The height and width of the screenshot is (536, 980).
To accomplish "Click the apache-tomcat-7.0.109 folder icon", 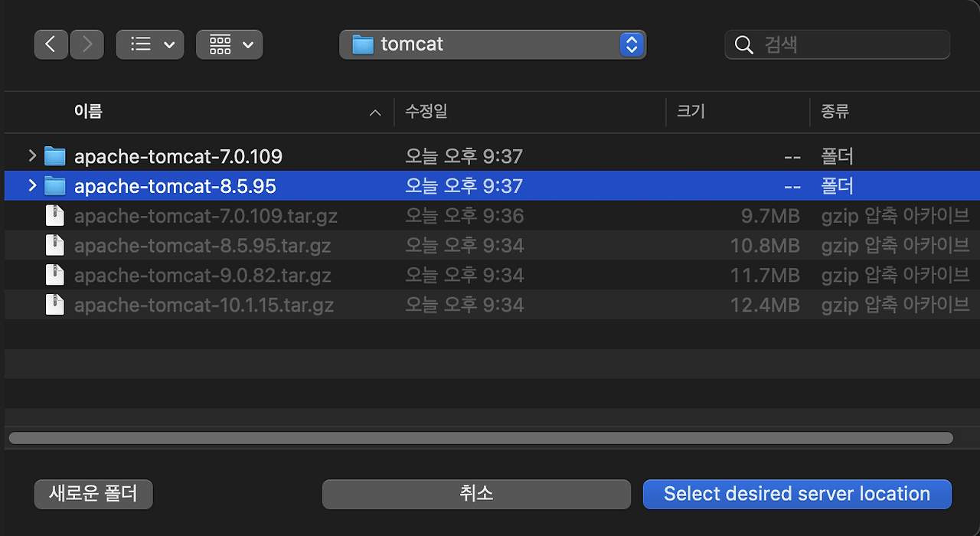I will click(54, 155).
